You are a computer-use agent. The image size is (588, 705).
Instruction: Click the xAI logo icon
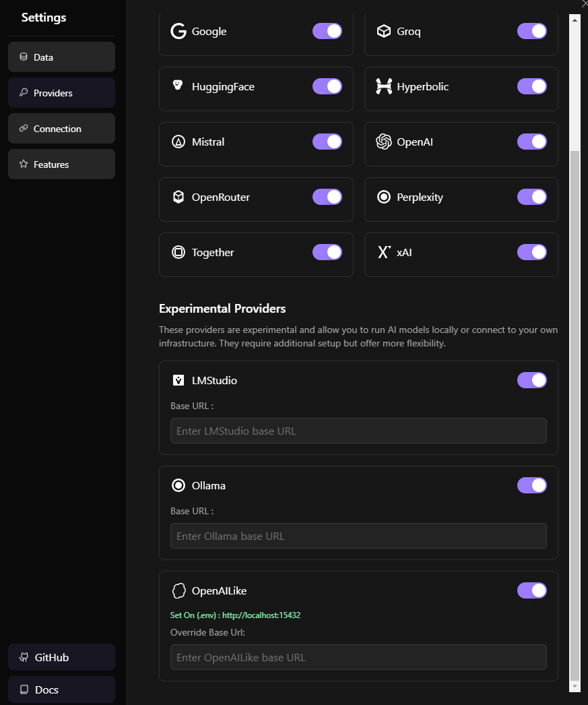coord(384,252)
